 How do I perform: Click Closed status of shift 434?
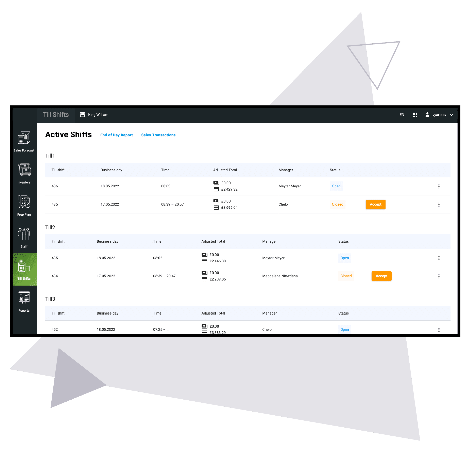click(x=346, y=276)
